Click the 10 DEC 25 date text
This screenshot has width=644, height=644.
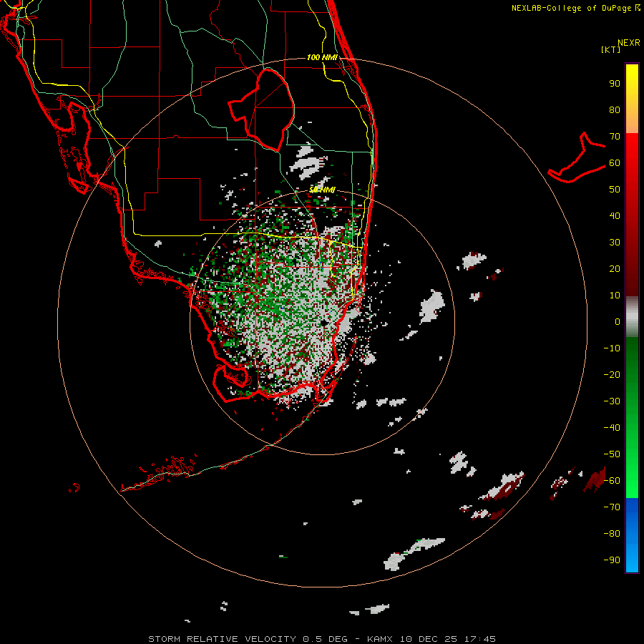point(429,639)
